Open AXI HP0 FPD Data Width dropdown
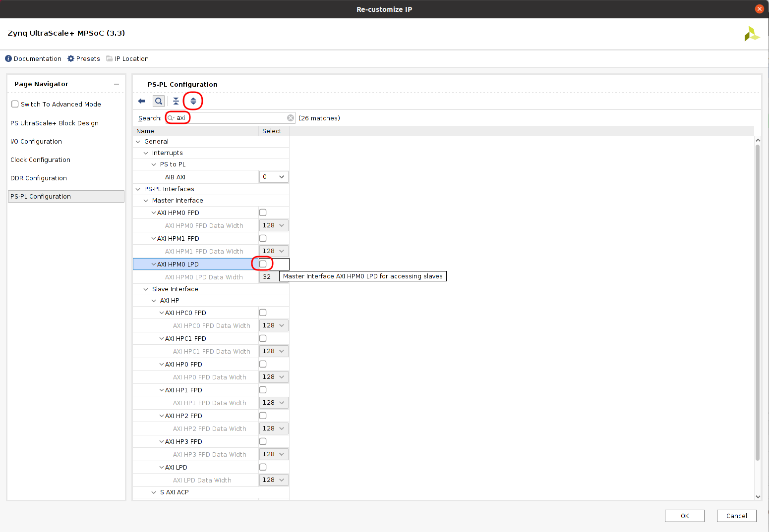Screen dimensions: 769x532 274,377
